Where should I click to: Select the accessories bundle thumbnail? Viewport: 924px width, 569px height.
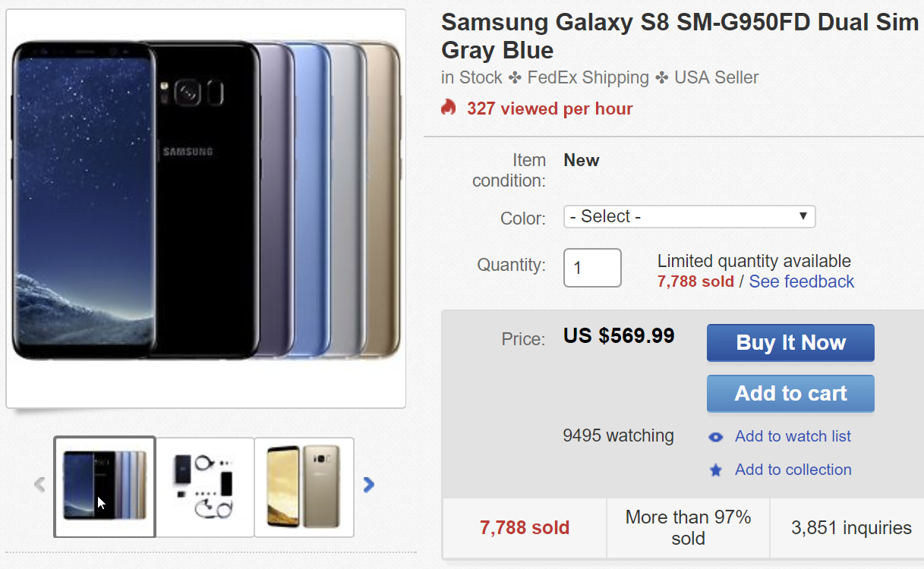click(x=204, y=486)
